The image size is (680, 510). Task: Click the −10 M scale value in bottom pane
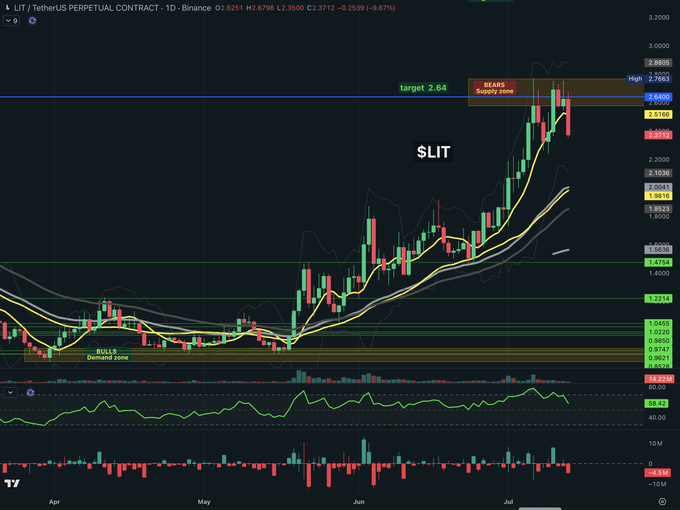coord(655,484)
